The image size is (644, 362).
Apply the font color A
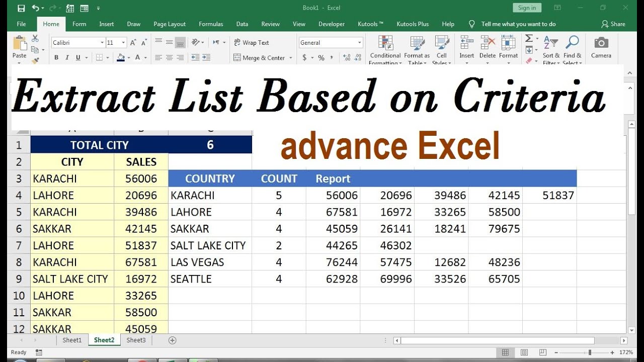click(138, 58)
